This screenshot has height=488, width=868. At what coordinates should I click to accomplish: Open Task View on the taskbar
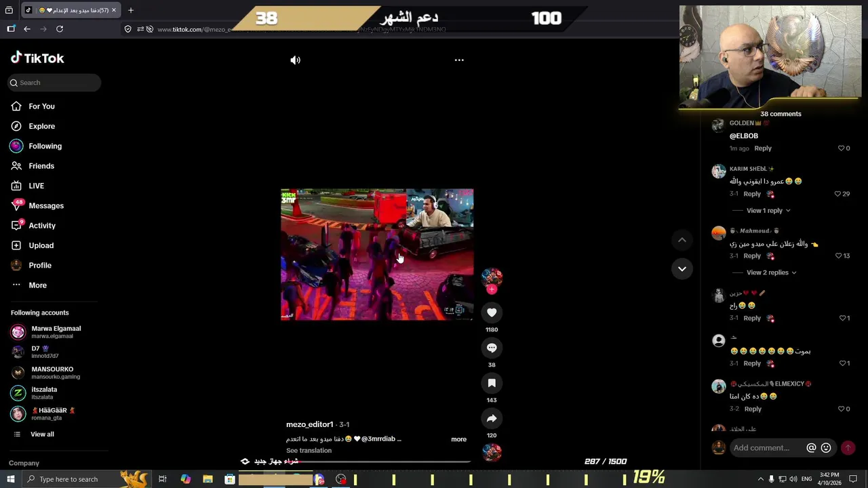pos(163,479)
